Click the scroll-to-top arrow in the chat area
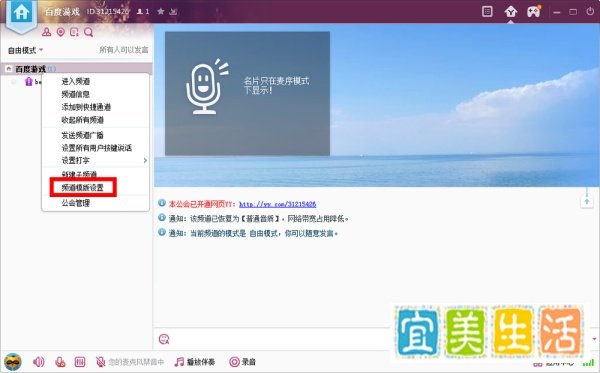Screen dimensions: 600x373 pos(587,201)
